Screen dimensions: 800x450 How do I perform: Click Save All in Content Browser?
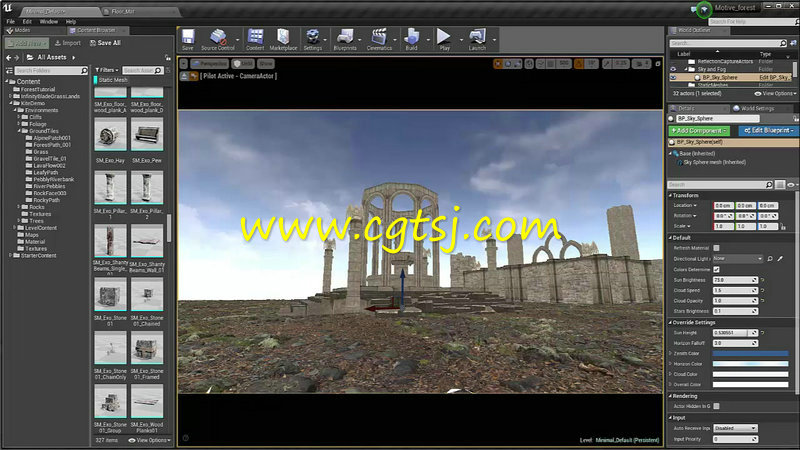(x=105, y=43)
